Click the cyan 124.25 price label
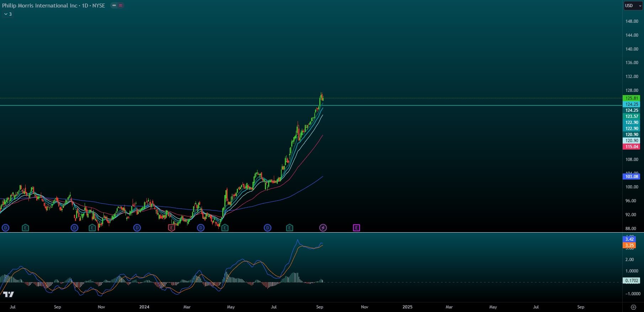Image resolution: width=644 pixels, height=312 pixels. point(632,104)
